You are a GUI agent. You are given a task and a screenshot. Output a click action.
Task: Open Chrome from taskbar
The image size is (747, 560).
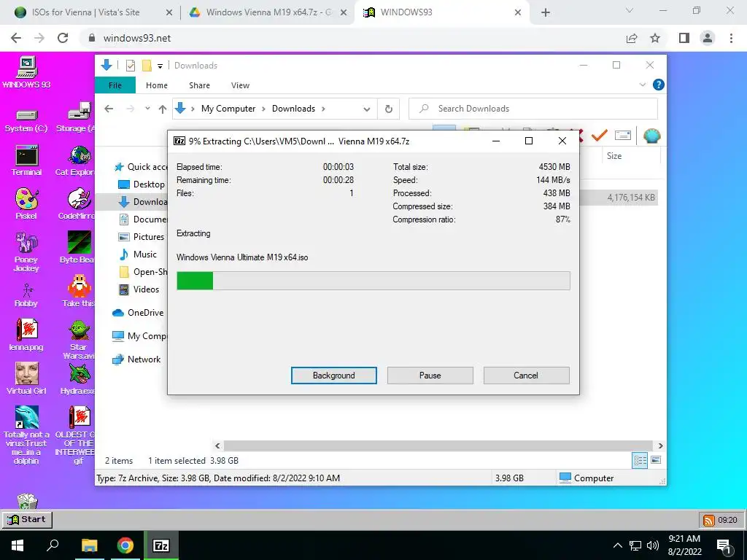click(125, 545)
